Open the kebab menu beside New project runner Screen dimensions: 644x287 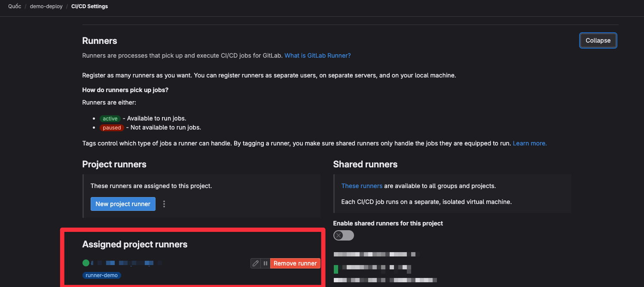164,204
